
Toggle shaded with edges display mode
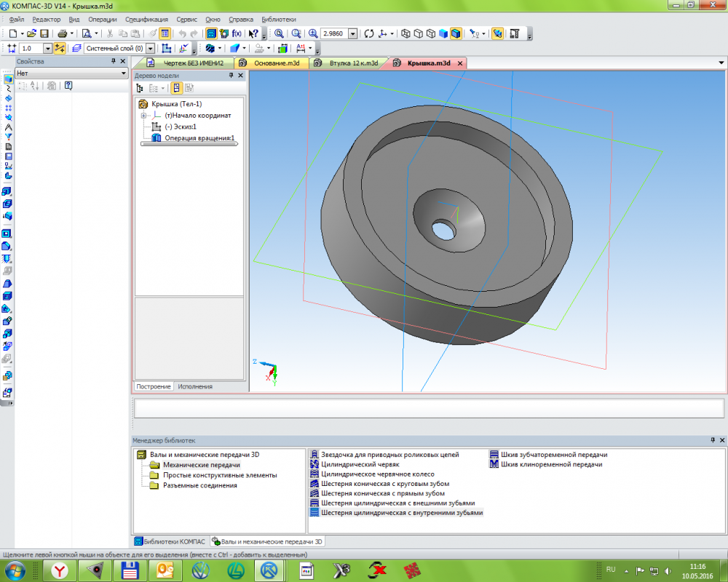click(x=456, y=33)
